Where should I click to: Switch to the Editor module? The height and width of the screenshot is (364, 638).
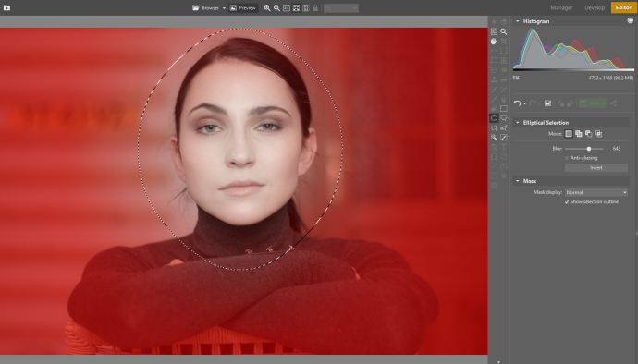pyautogui.click(x=623, y=7)
